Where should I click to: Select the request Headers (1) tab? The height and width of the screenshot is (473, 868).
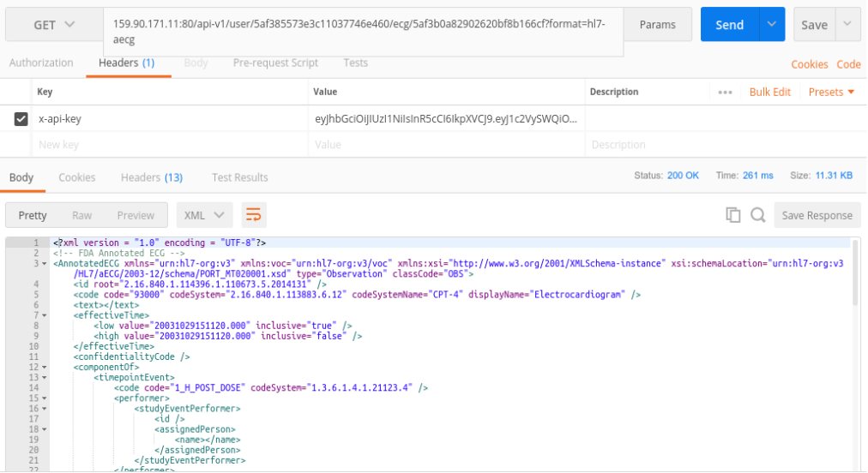point(127,63)
